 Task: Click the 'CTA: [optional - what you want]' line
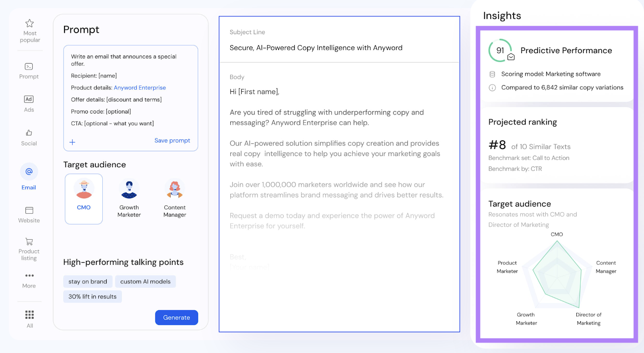[x=112, y=124]
